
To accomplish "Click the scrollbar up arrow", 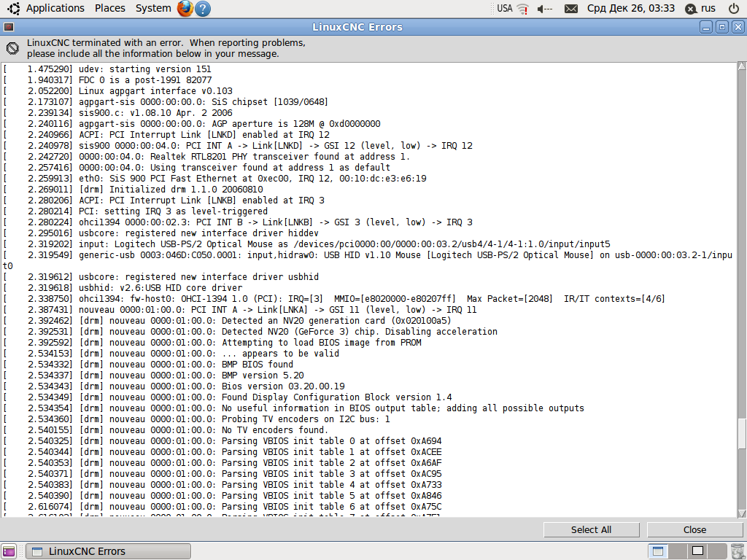I will (x=742, y=66).
